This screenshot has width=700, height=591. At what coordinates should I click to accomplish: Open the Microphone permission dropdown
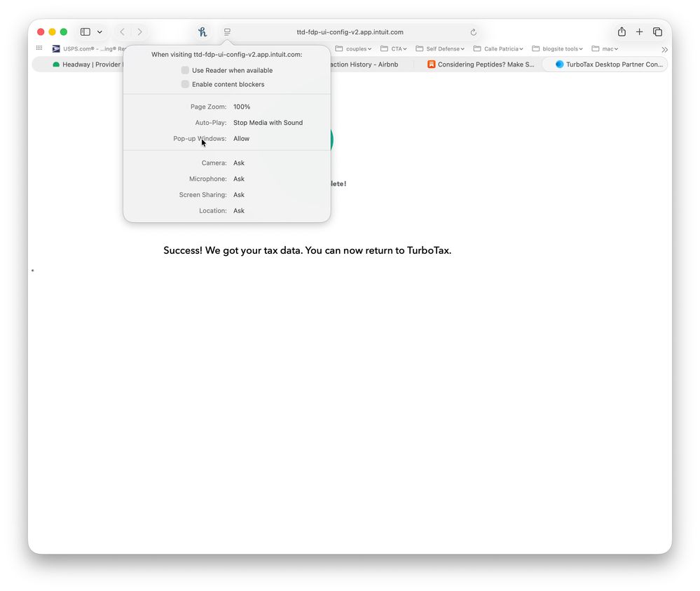(x=239, y=179)
